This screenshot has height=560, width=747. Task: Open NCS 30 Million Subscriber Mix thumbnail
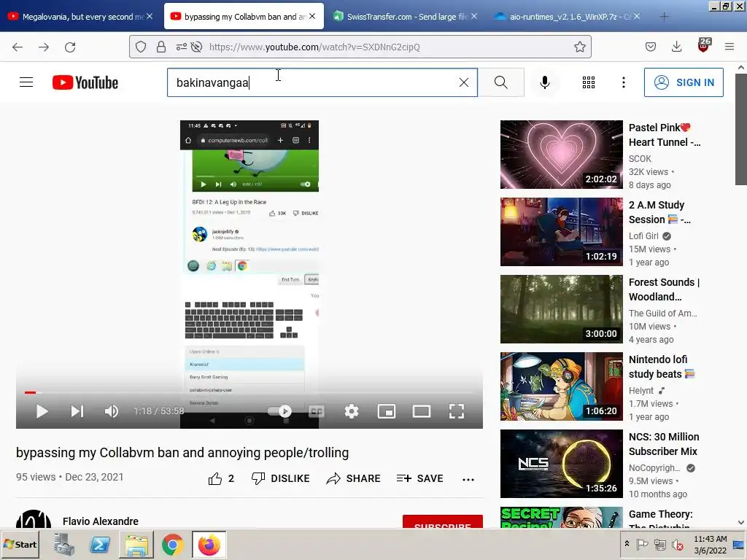tap(561, 464)
